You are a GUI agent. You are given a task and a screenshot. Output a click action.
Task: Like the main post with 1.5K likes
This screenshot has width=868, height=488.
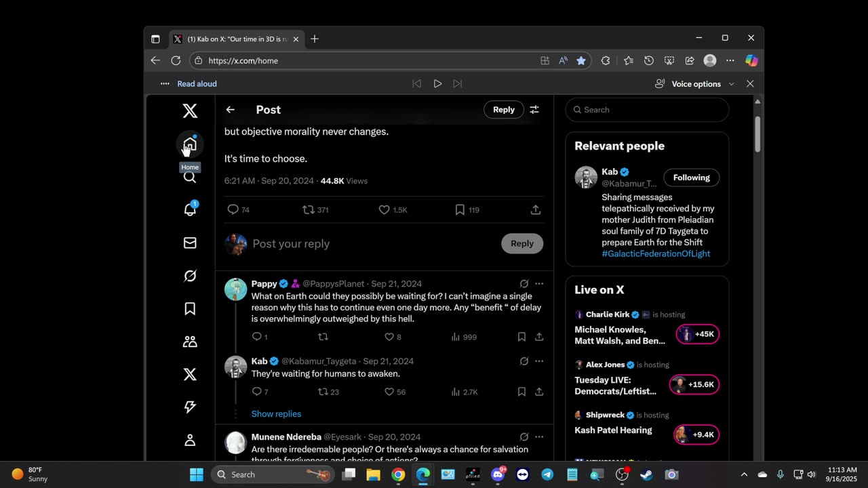click(393, 210)
